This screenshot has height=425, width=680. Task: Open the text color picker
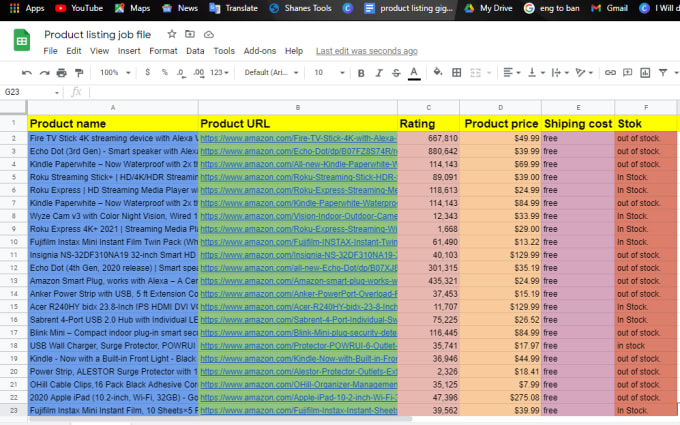(x=414, y=73)
